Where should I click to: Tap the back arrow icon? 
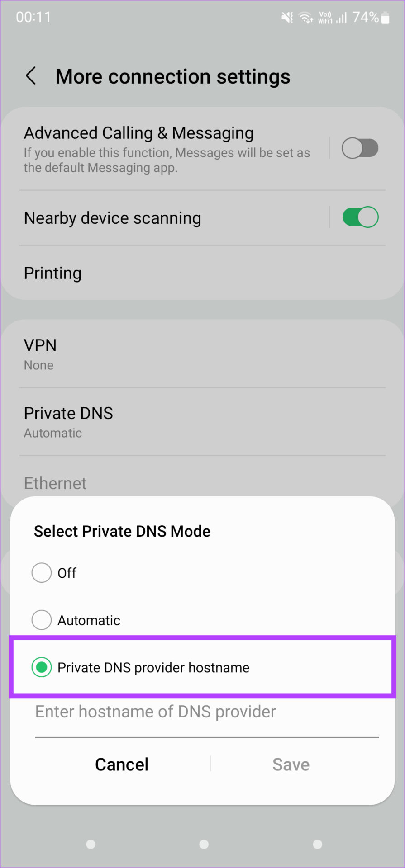[31, 76]
